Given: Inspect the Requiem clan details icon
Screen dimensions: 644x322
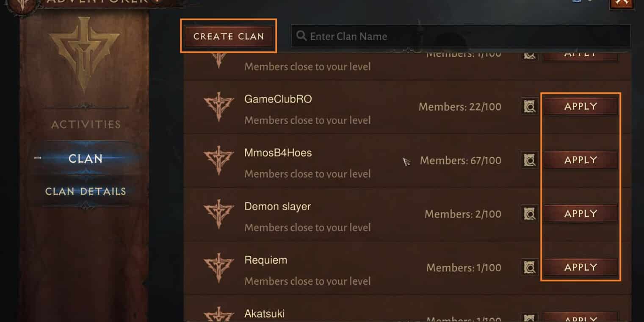Looking at the screenshot, I should tap(529, 267).
